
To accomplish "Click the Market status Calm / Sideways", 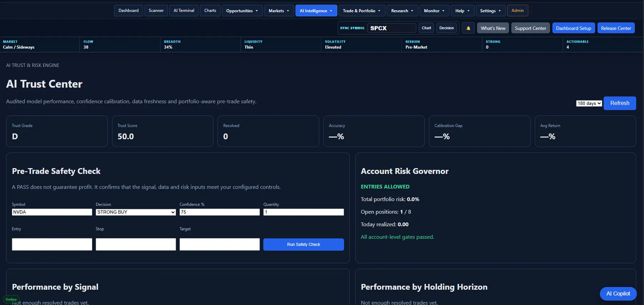I will tap(19, 47).
